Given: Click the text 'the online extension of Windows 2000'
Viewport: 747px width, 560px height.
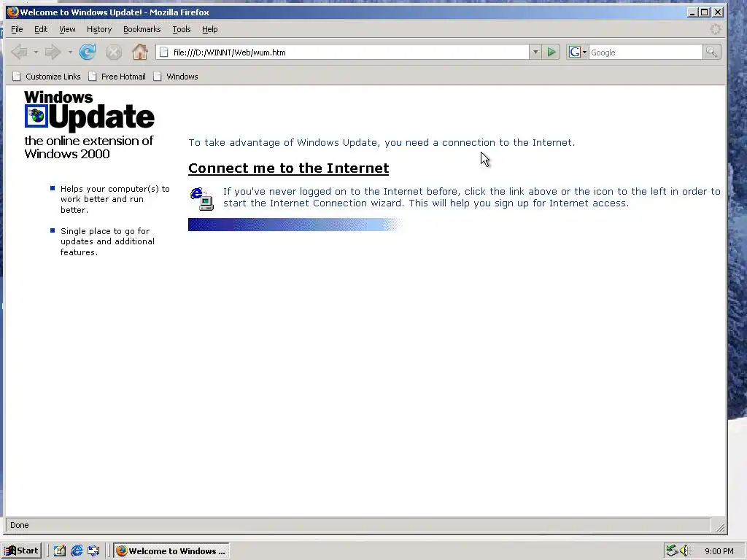Looking at the screenshot, I should (x=88, y=147).
